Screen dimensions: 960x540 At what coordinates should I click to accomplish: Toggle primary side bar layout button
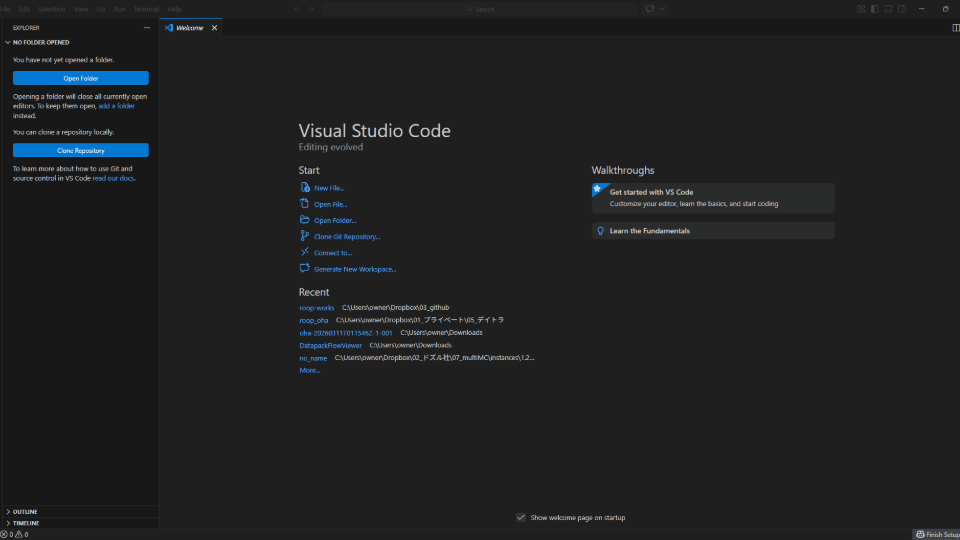tap(874, 9)
